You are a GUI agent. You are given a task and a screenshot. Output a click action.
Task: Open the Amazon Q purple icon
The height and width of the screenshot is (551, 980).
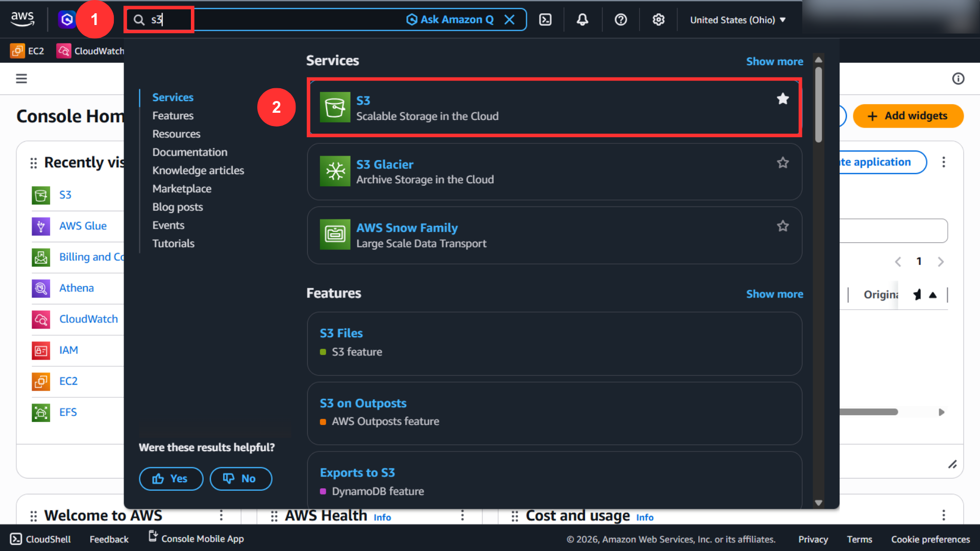click(x=66, y=19)
